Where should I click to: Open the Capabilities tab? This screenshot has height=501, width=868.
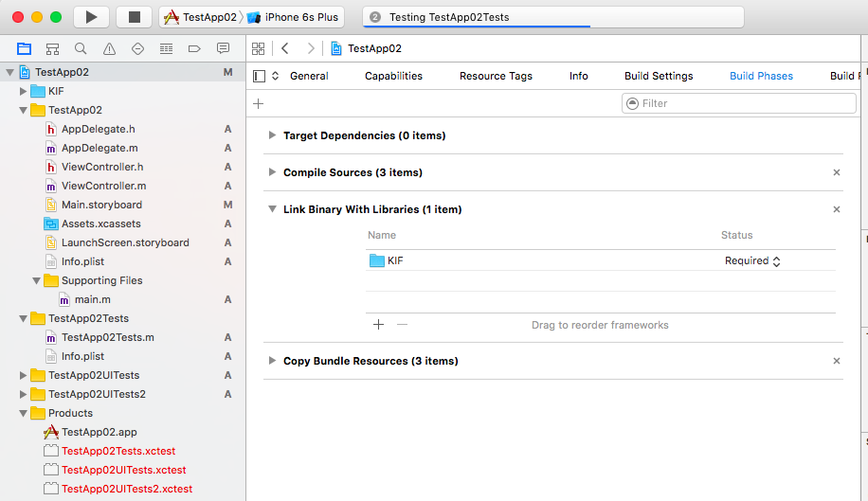393,76
